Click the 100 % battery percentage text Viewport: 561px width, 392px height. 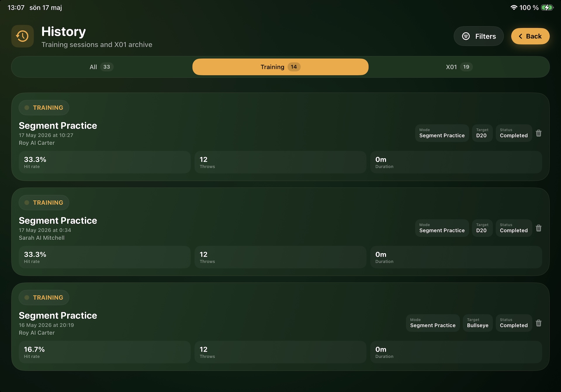(529, 8)
